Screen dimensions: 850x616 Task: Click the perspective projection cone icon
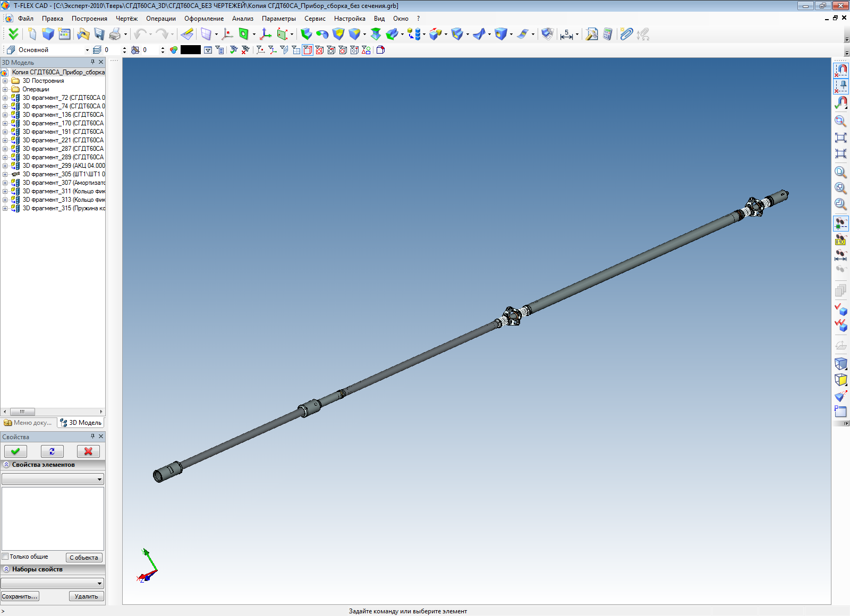[x=840, y=396]
